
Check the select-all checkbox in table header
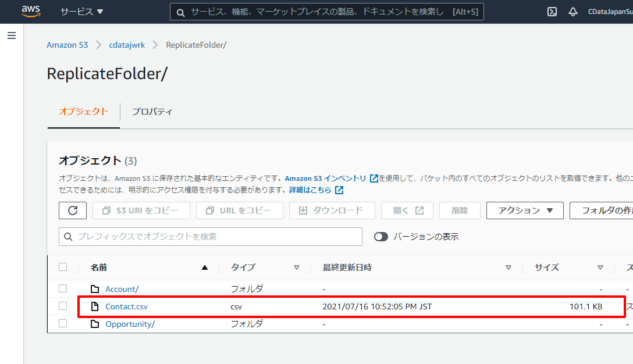(x=62, y=267)
